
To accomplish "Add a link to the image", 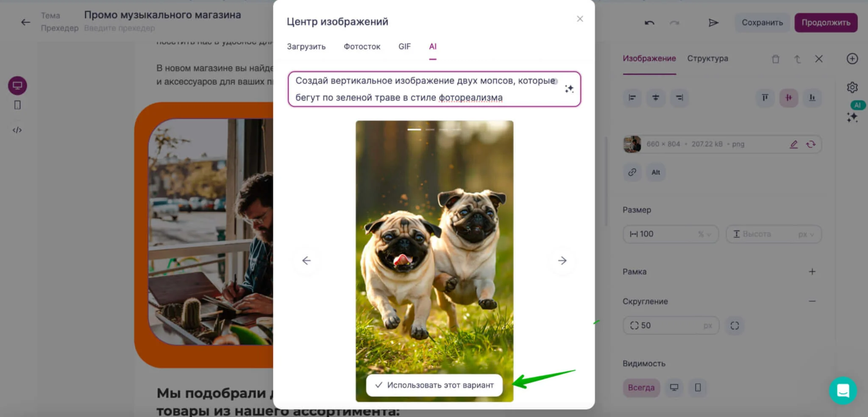I will point(632,172).
